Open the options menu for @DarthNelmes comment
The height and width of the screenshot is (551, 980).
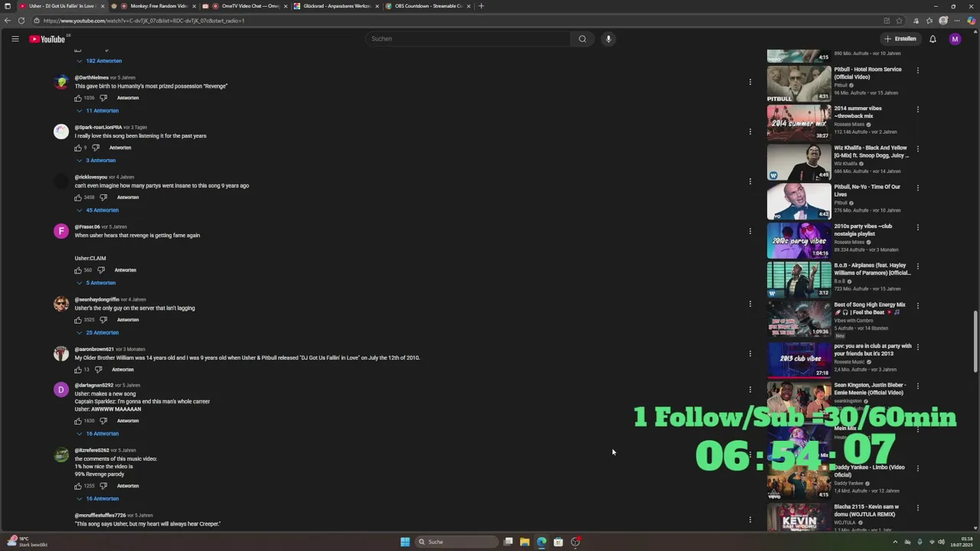pos(750,82)
